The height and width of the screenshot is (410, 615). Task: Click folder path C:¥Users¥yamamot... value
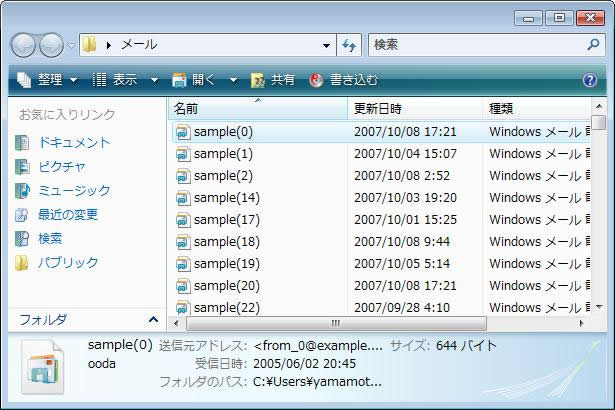point(317,382)
